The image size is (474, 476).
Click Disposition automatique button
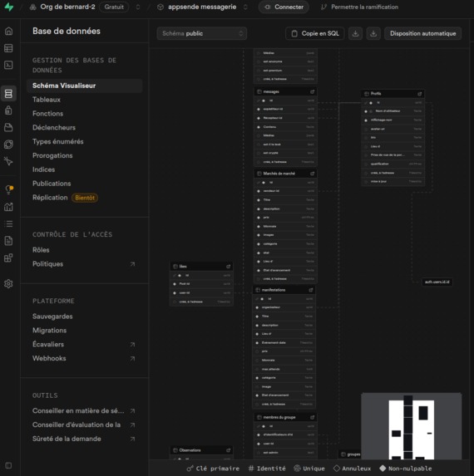pyautogui.click(x=422, y=33)
